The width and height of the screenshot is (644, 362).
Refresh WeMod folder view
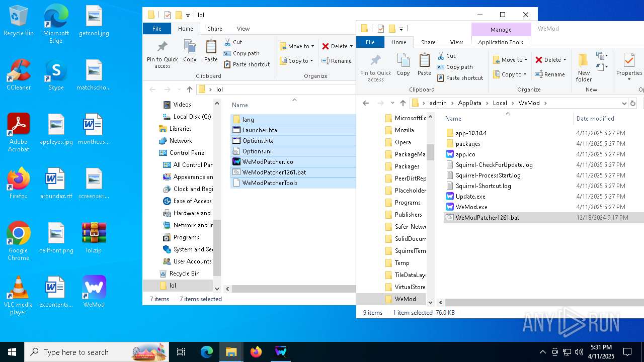[633, 103]
